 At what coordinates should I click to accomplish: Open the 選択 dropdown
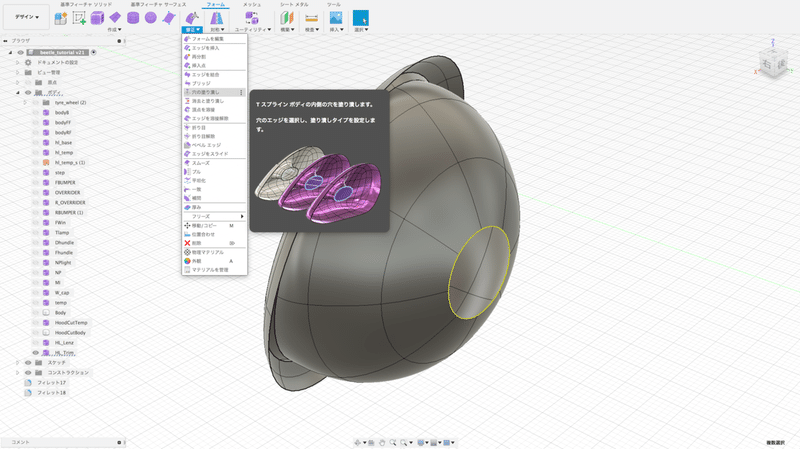click(361, 30)
